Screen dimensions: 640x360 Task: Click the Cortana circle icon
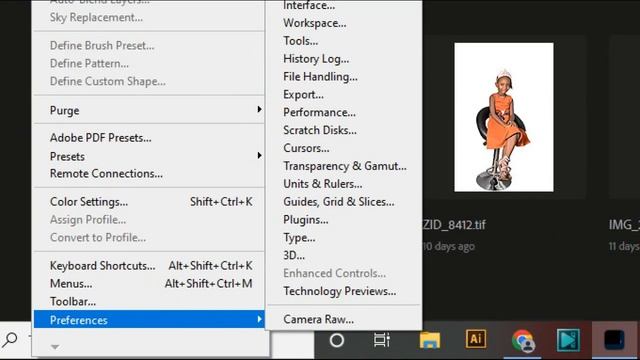click(337, 340)
